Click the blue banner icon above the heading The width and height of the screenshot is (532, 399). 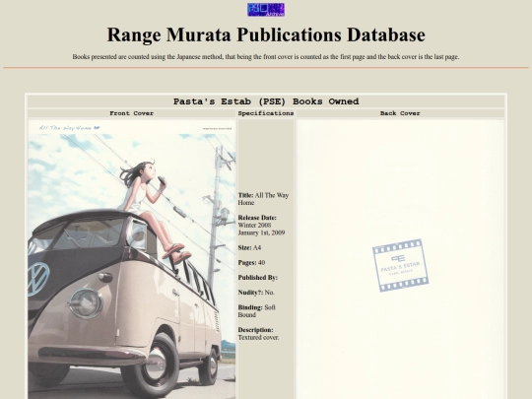[x=266, y=10]
